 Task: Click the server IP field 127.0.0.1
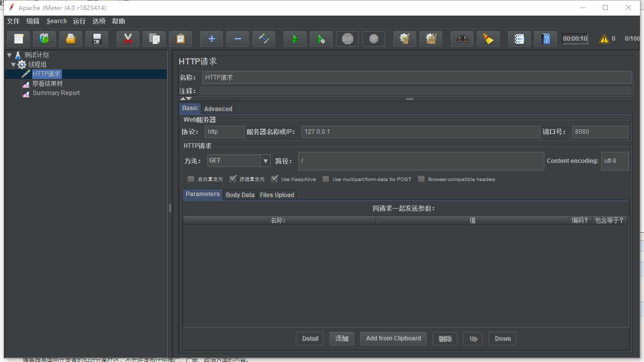[x=421, y=132]
